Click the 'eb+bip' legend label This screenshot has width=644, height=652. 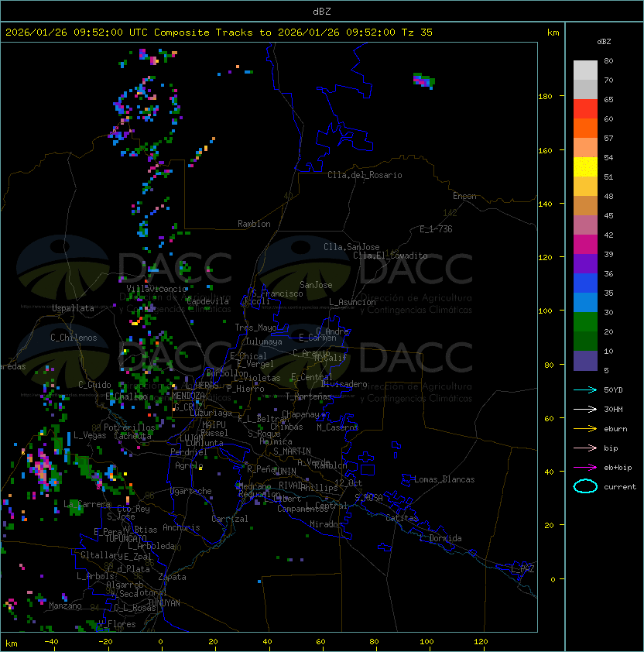point(618,468)
